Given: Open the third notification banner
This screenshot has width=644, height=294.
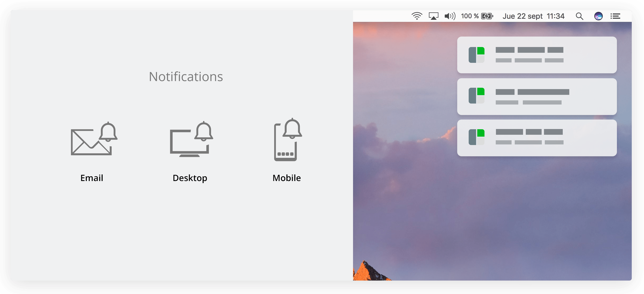Looking at the screenshot, I should click(x=537, y=138).
